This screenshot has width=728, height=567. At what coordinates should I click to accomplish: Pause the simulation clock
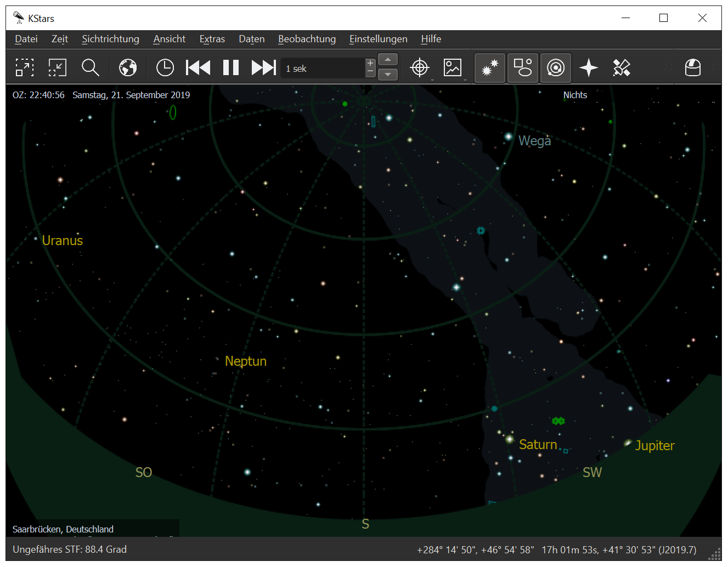pyautogui.click(x=231, y=67)
